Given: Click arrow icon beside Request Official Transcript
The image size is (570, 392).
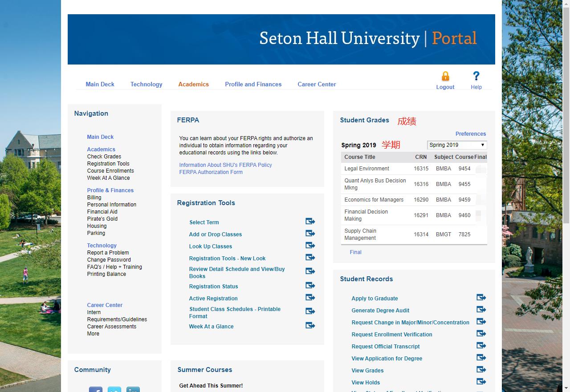Looking at the screenshot, I should pyautogui.click(x=481, y=345).
